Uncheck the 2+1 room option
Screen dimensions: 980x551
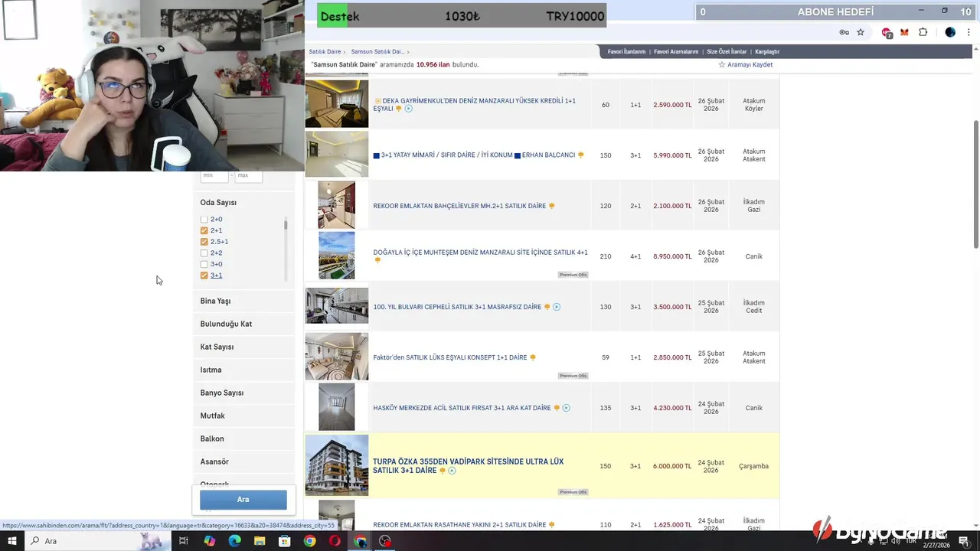tap(204, 230)
